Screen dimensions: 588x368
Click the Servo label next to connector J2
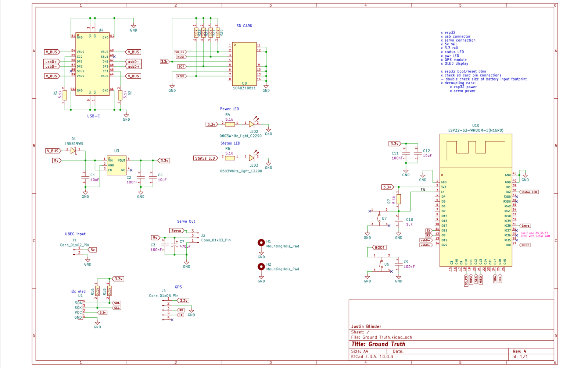178,231
